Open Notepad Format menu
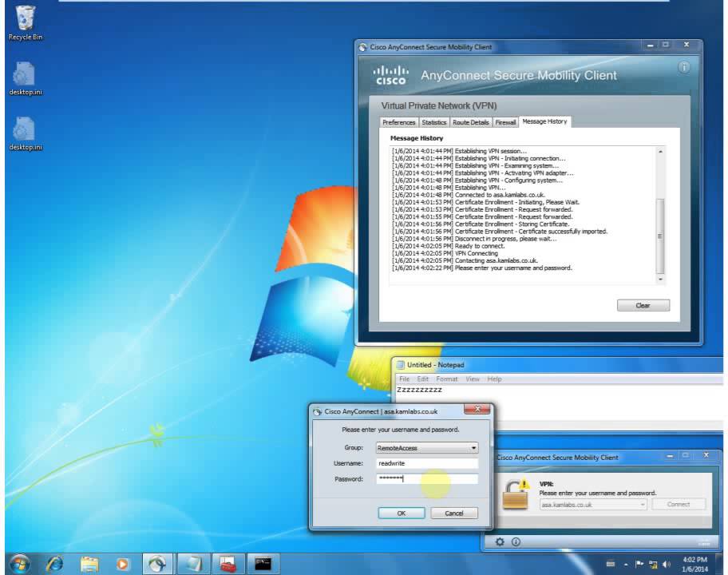The width and height of the screenshot is (728, 575). 447,379
